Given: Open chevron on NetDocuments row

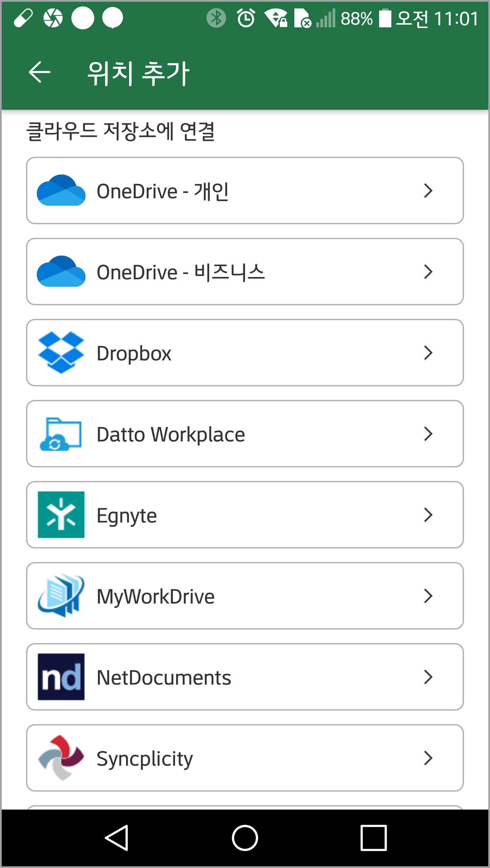Looking at the screenshot, I should (x=428, y=677).
